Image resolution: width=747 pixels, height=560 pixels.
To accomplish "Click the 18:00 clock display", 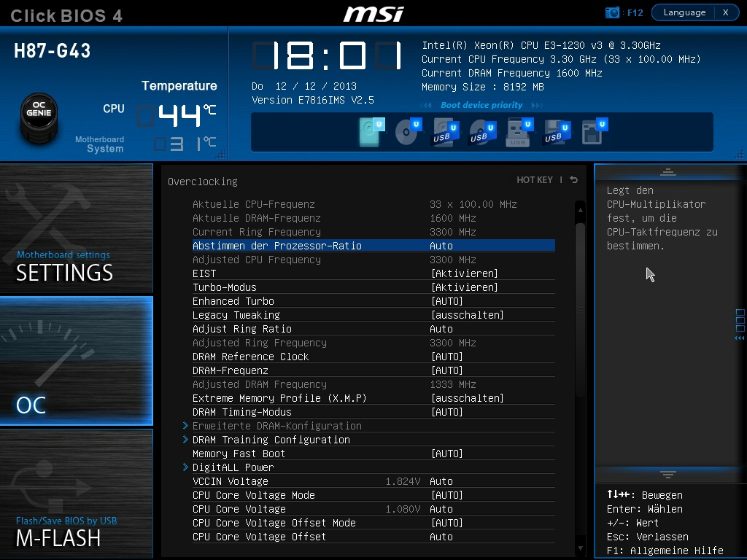I will coord(328,55).
